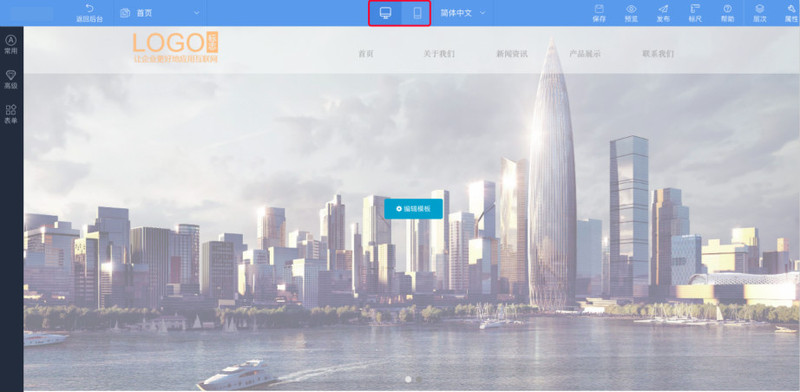Viewport: 800px width, 392px height.
Task: Open 表单 form components in sidebar
Action: 11,114
